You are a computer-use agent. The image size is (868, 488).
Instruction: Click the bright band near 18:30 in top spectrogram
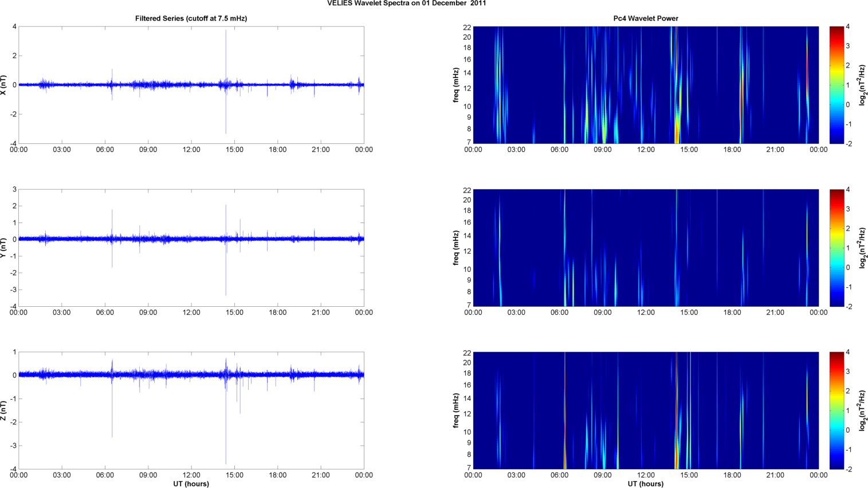pyautogui.click(x=741, y=86)
